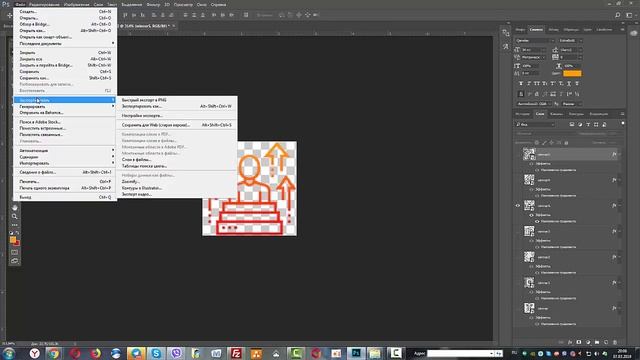Viewport: 640px width, 360px height.
Task: Select the Zoom tool magnifier
Action: click(15, 216)
